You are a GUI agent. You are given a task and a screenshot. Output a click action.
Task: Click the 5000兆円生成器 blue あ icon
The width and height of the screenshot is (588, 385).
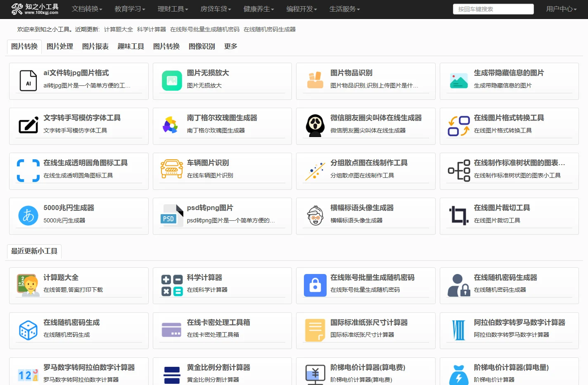tap(28, 215)
